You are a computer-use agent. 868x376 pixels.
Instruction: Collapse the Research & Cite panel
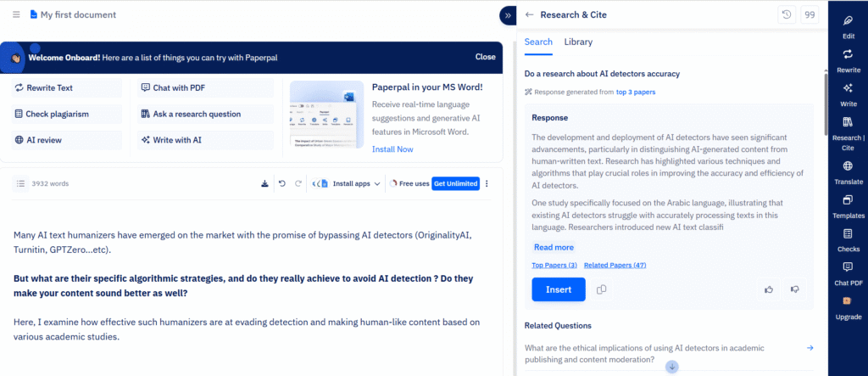[x=507, y=14]
